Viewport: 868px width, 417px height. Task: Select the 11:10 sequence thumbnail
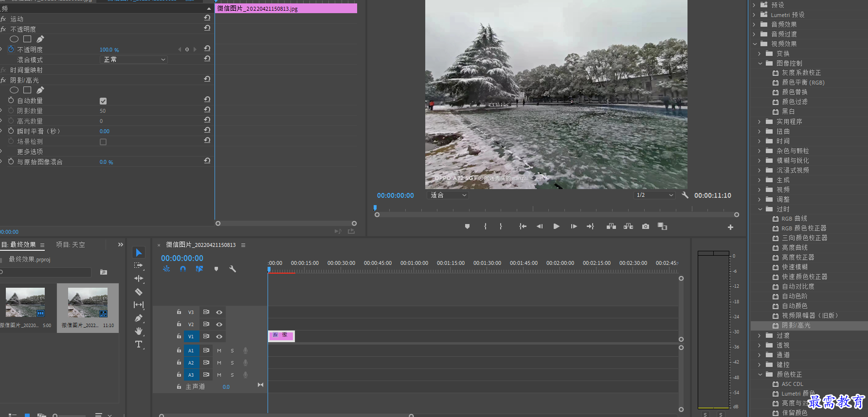coord(88,308)
